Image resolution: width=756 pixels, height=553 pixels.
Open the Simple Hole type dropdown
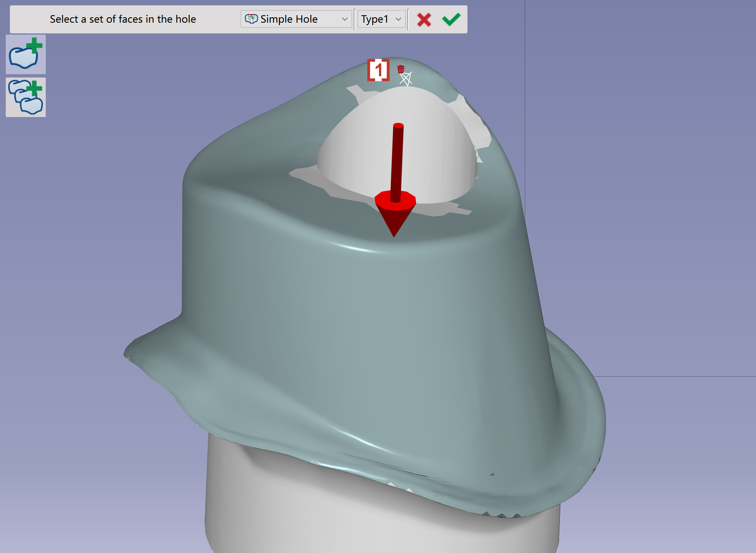[296, 19]
